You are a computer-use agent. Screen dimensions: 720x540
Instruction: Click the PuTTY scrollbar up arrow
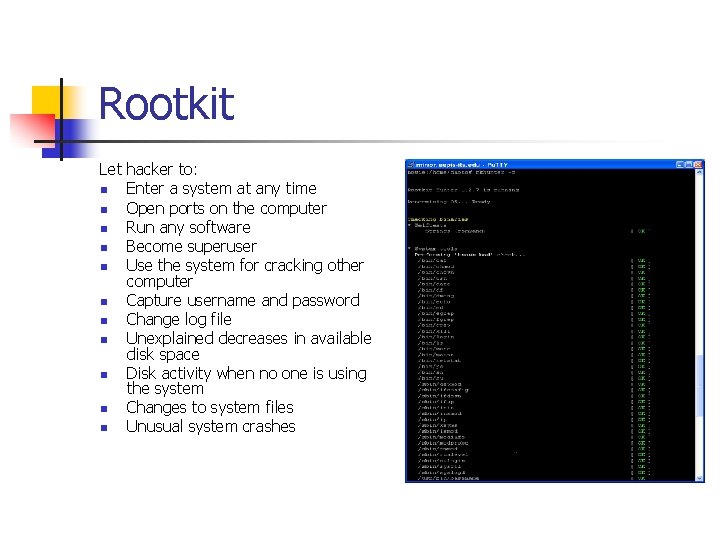pyautogui.click(x=699, y=172)
